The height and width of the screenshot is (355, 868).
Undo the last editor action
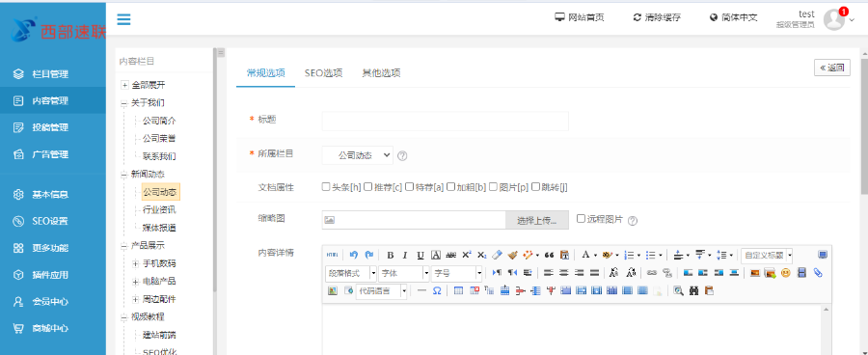pyautogui.click(x=354, y=255)
